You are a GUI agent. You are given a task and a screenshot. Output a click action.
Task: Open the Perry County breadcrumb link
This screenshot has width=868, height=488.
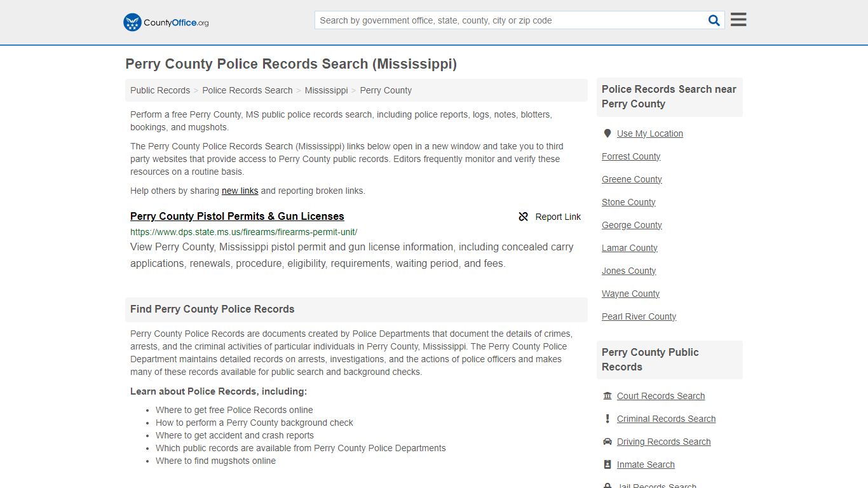point(386,90)
